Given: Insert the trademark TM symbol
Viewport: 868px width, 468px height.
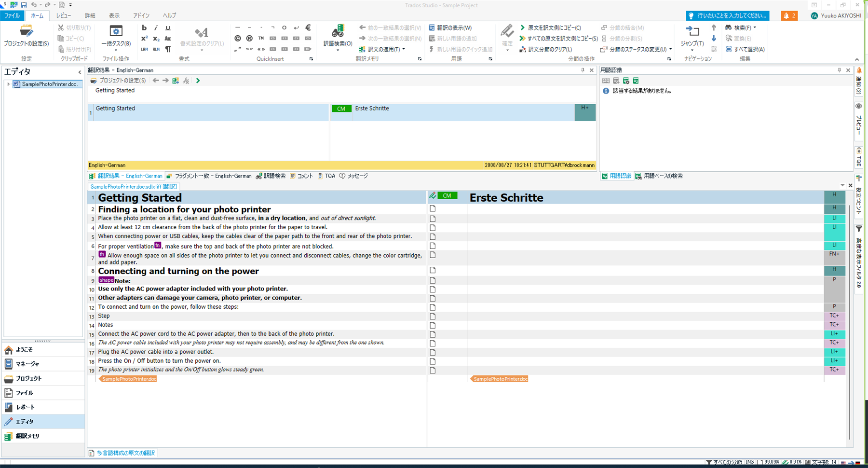Looking at the screenshot, I should coord(261,39).
